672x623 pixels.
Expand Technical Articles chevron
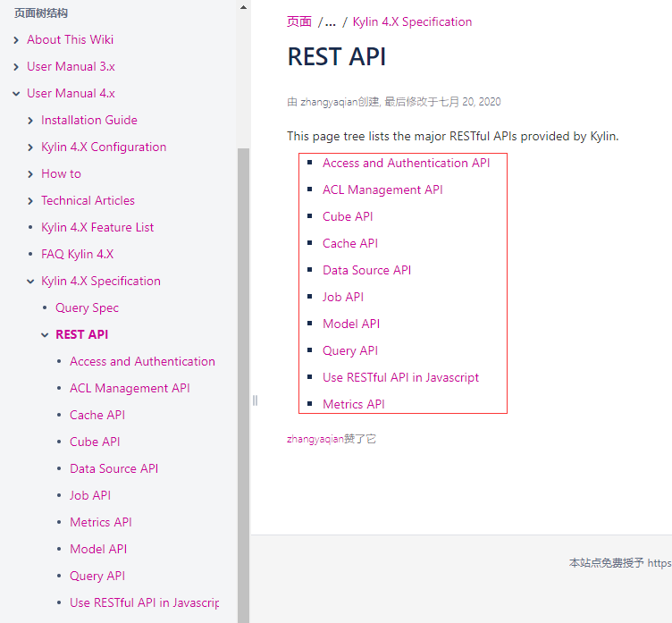[x=30, y=201]
